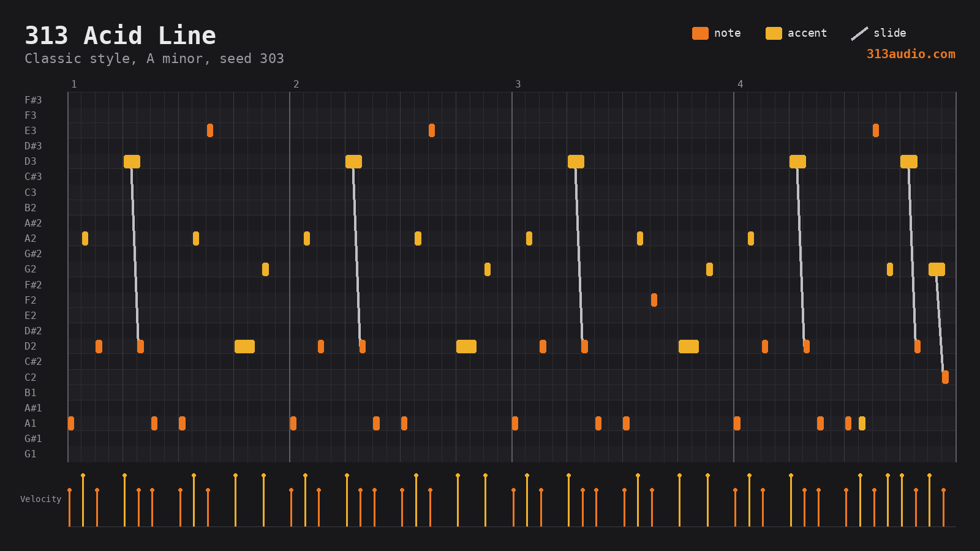Image resolution: width=980 pixels, height=551 pixels.
Task: Select bar 3 marker on timeline
Action: point(518,84)
